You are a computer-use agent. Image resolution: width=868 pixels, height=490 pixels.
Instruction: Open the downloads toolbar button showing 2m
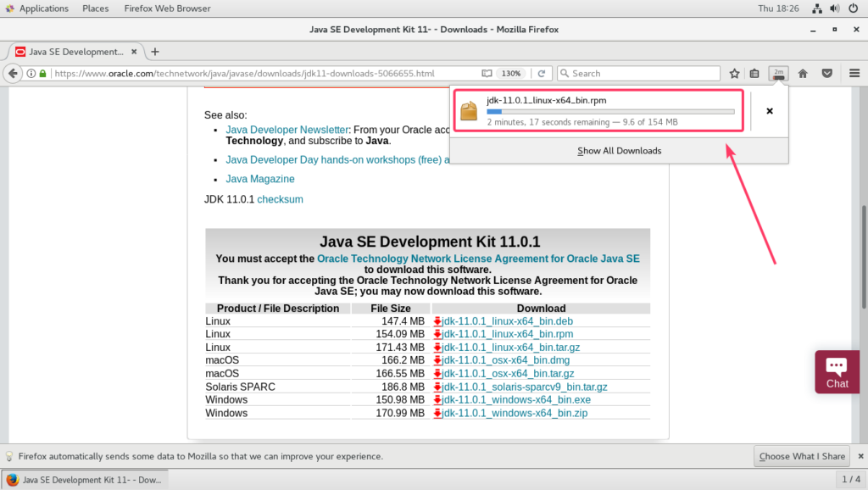click(x=779, y=73)
